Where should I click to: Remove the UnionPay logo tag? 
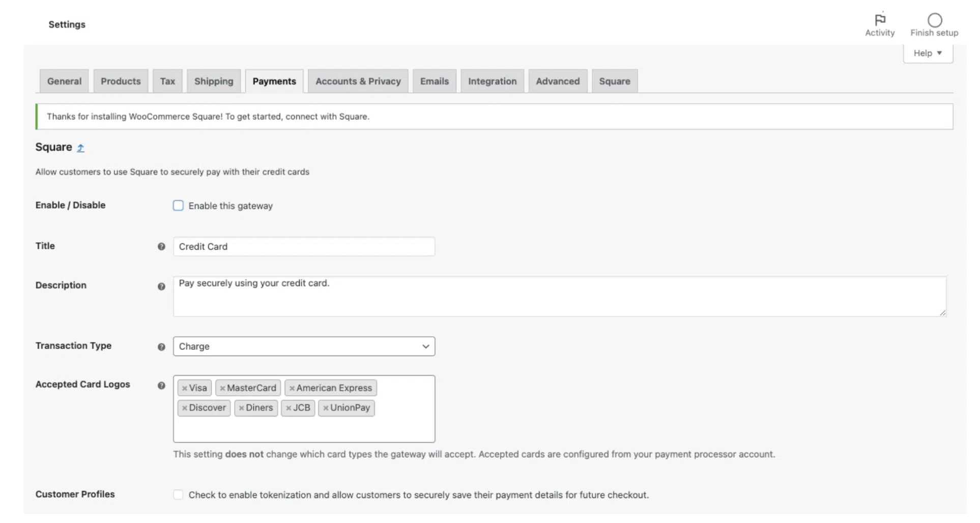pyautogui.click(x=327, y=409)
